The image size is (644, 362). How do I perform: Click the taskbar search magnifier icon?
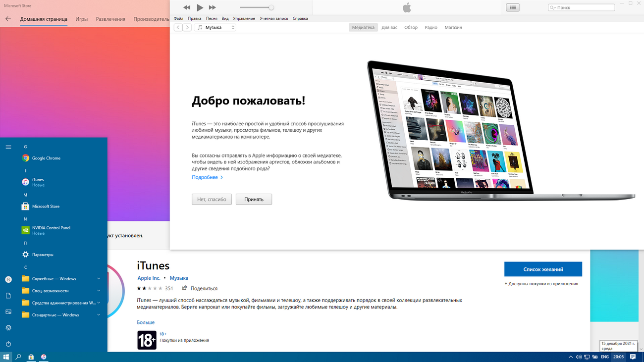[18, 357]
